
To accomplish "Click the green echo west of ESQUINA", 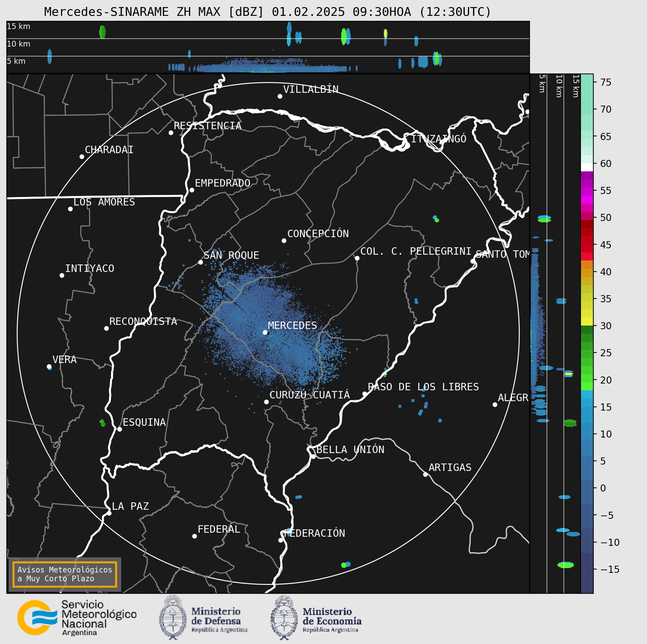I will [103, 423].
